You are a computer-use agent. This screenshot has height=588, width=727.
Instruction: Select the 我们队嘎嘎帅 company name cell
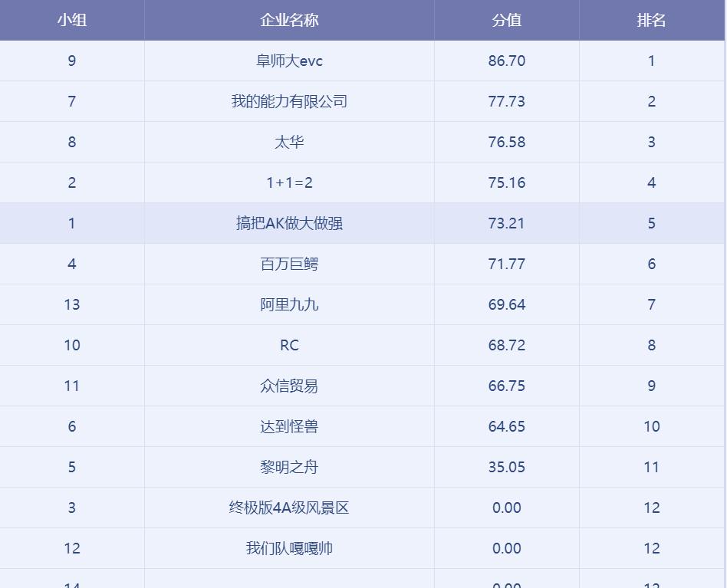pyautogui.click(x=289, y=548)
